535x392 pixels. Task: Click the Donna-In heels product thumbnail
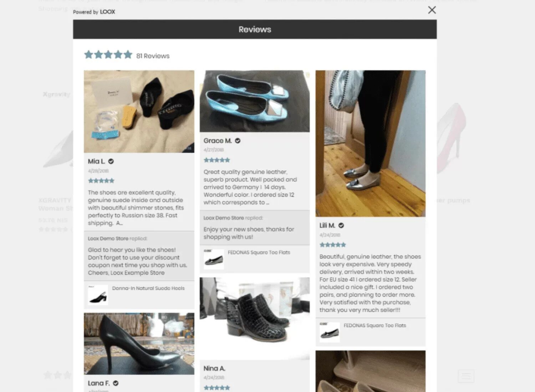coord(98,295)
